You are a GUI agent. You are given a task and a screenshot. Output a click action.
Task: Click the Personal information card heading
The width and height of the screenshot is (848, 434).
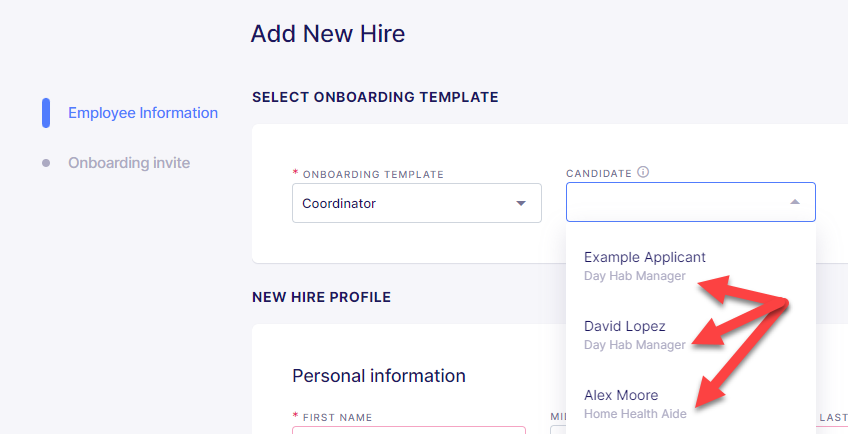379,376
